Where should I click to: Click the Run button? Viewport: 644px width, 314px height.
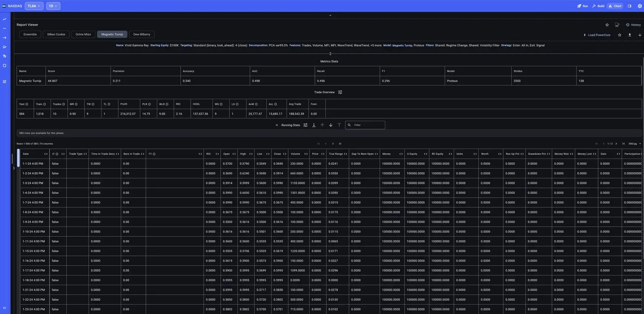pyautogui.click(x=582, y=6)
